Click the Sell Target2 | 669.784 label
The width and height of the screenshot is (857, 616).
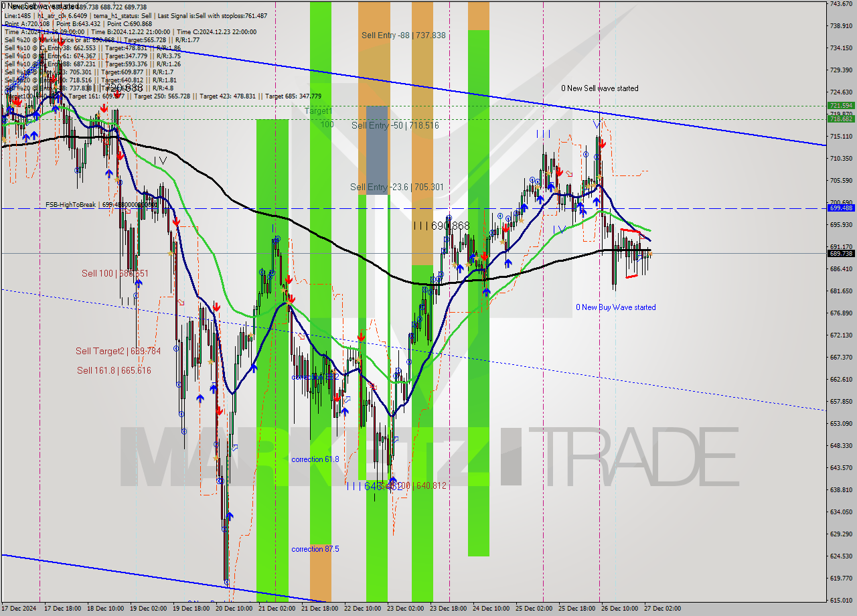118,351
